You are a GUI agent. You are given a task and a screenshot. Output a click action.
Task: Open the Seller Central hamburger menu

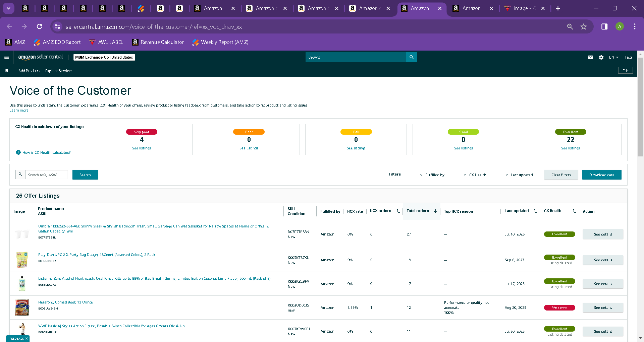[6, 57]
